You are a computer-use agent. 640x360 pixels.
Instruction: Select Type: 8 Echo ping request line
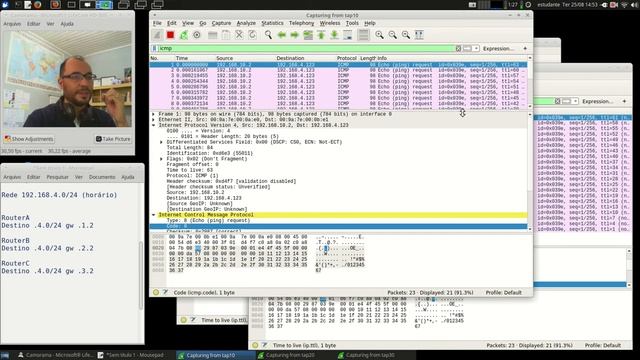(208, 220)
